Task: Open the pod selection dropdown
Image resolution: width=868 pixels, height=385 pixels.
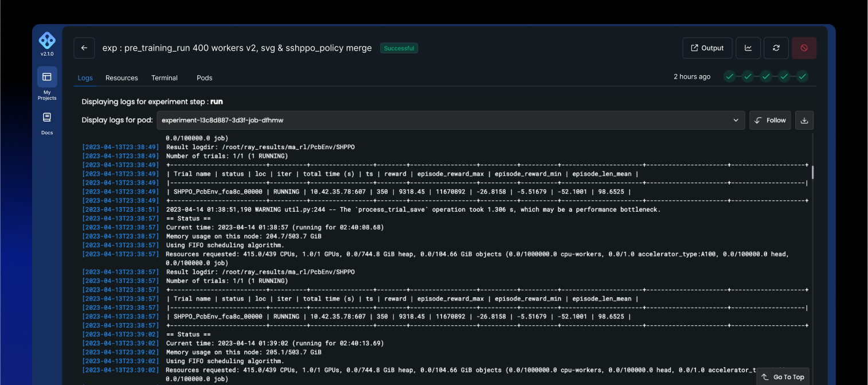Action: 451,120
